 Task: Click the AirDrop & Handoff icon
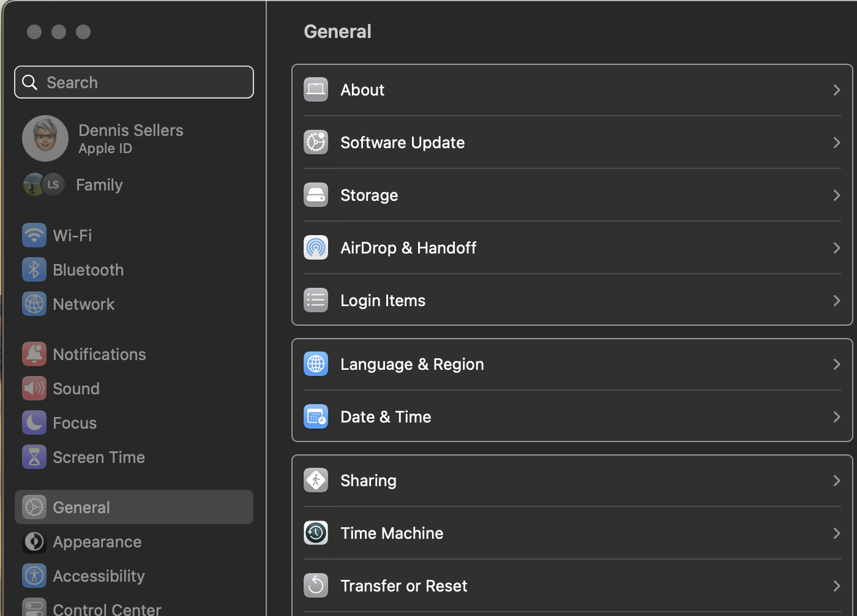316,248
